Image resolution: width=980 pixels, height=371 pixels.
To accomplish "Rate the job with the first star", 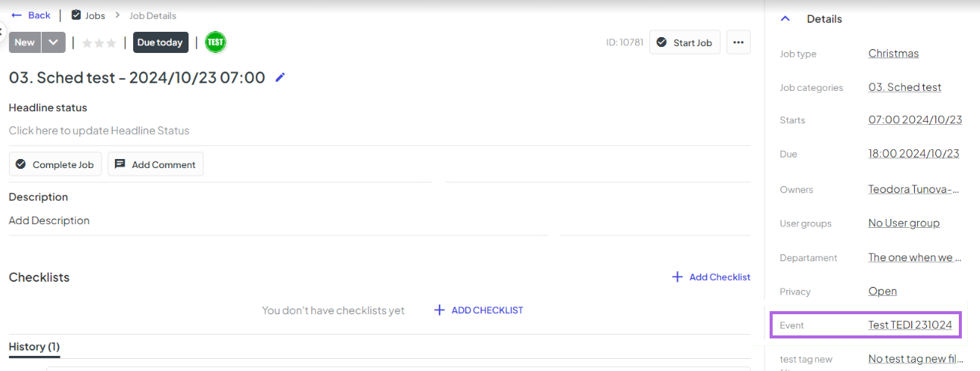I will click(87, 43).
